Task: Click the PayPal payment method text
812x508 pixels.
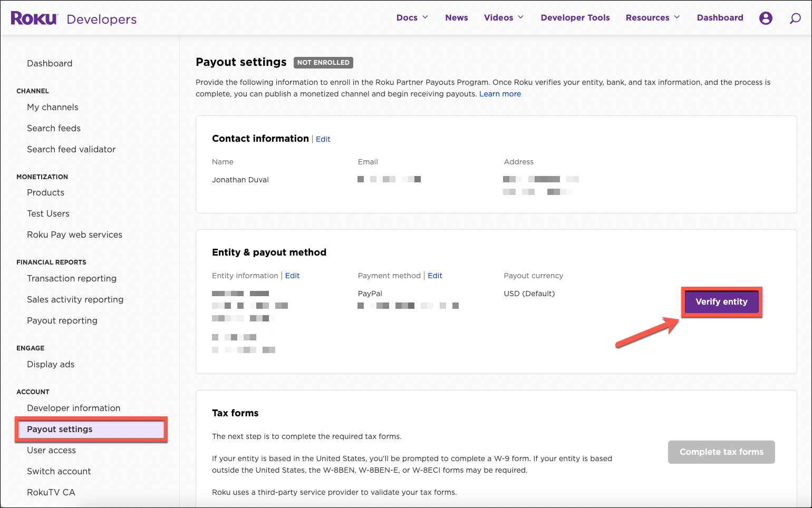Action: point(370,294)
